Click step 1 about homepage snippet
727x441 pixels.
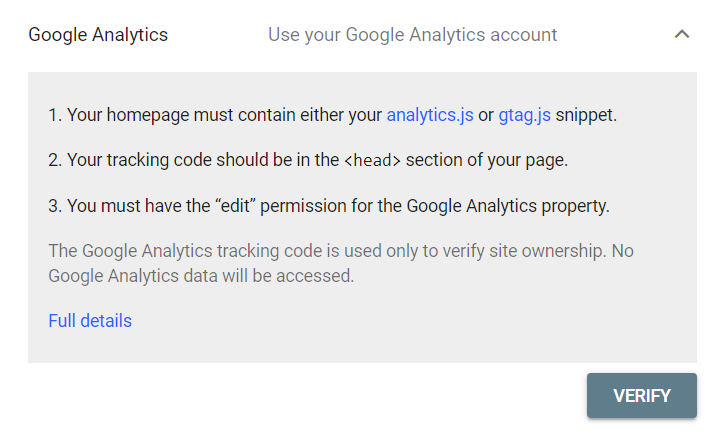(x=332, y=115)
